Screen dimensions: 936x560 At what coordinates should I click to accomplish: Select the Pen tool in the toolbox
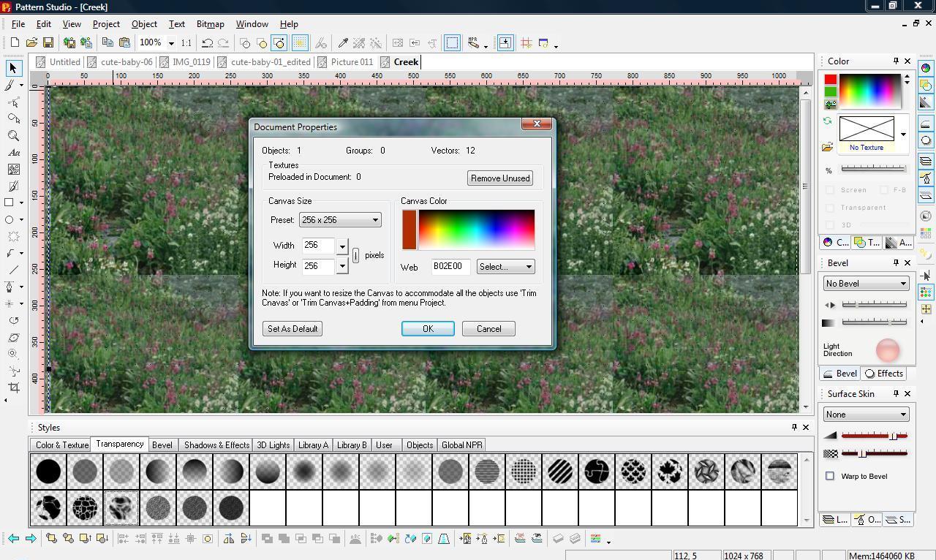(10, 287)
